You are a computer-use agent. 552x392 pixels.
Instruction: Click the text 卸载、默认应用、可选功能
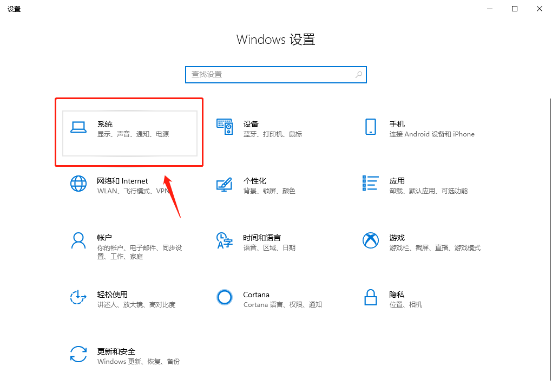coord(429,191)
